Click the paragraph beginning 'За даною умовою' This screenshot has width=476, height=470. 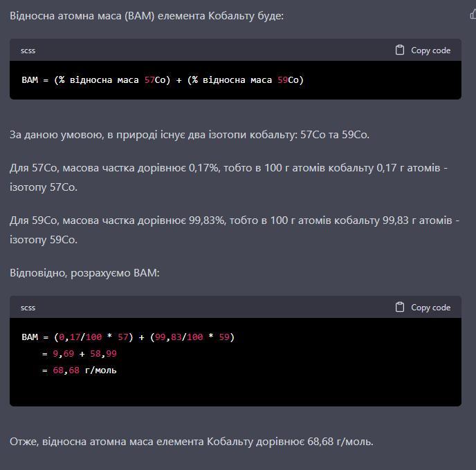(190, 134)
